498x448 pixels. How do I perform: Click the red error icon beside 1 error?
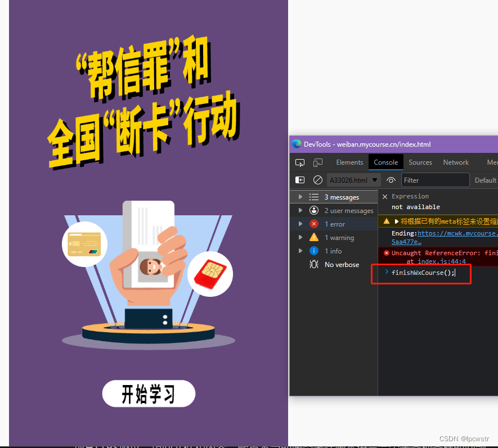point(314,224)
